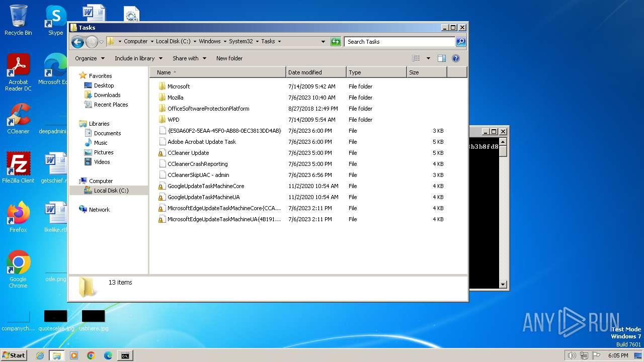Select the Mozilla folder icon
Viewport: 644px width, 362px height.
(162, 98)
